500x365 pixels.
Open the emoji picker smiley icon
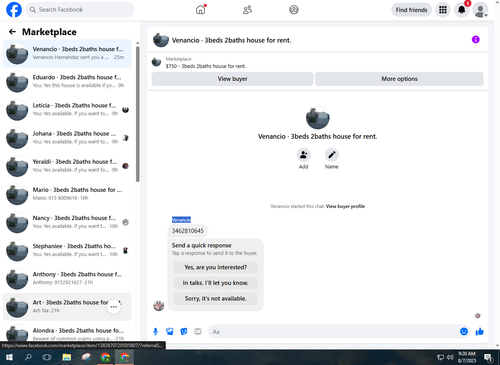(x=464, y=331)
